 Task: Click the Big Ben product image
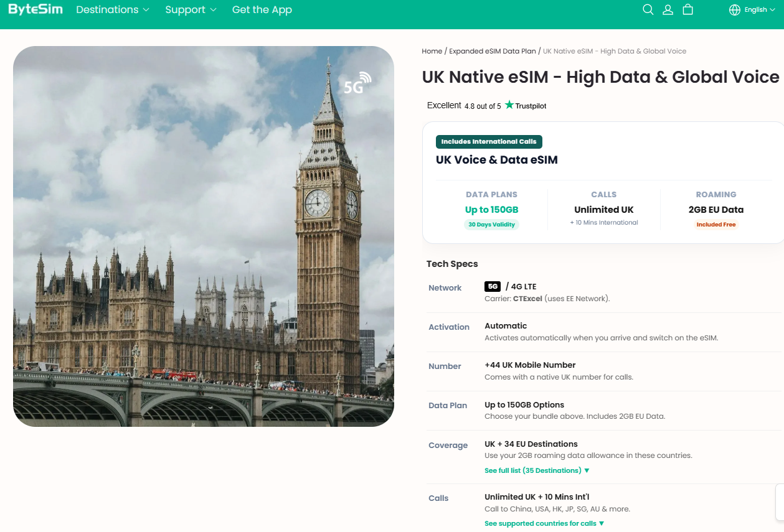204,236
